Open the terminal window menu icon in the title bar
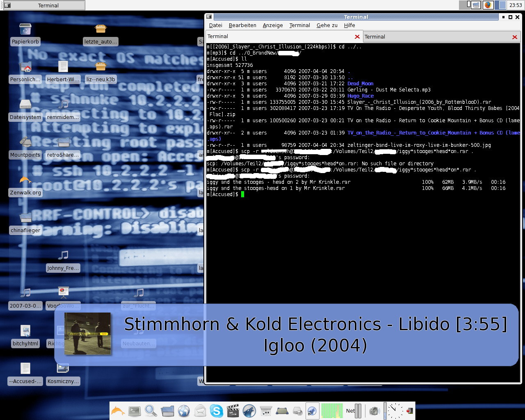525x420 pixels. [x=209, y=17]
